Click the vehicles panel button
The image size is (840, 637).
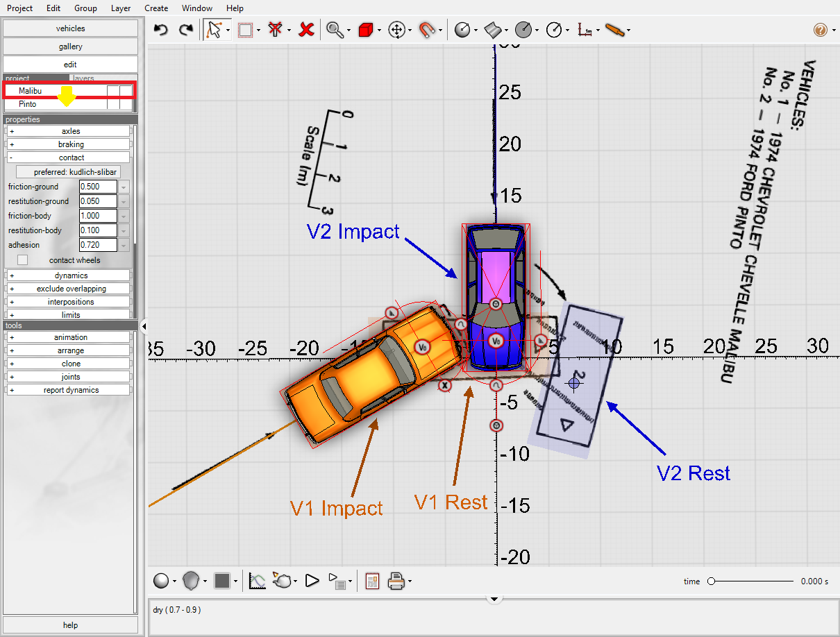70,28
